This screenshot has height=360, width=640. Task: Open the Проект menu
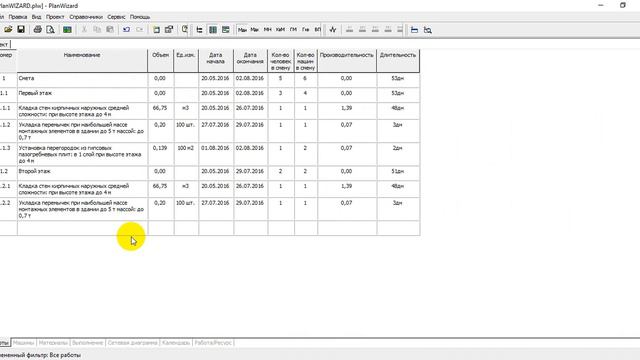pyautogui.click(x=55, y=17)
